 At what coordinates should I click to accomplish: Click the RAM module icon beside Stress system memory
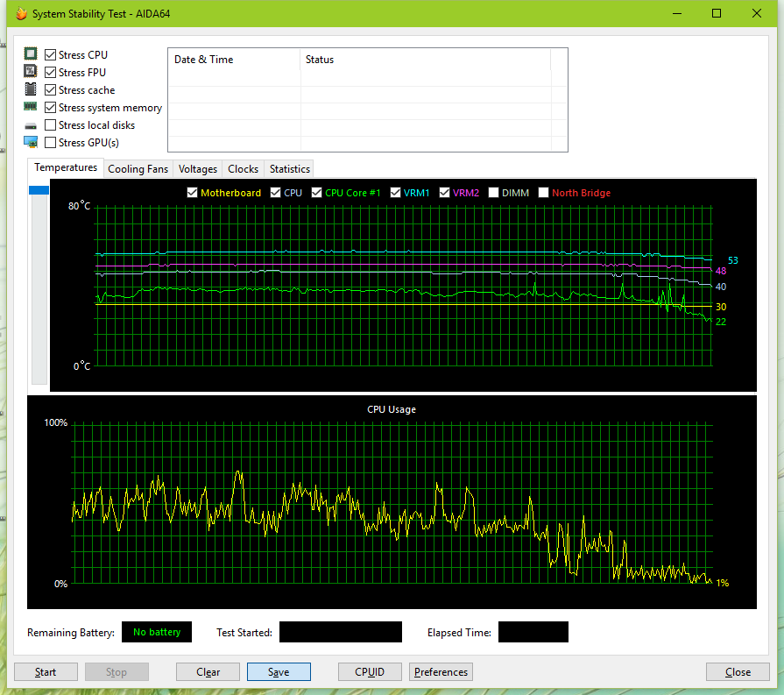(31, 106)
